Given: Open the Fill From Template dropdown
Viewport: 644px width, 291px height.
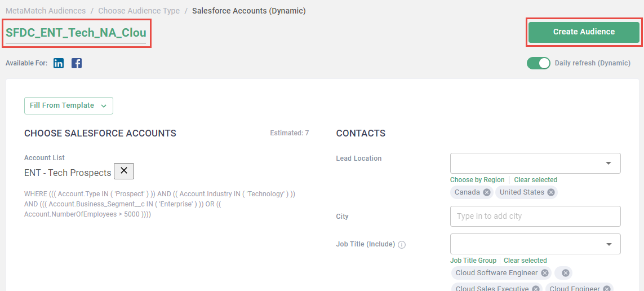Looking at the screenshot, I should click(x=69, y=105).
